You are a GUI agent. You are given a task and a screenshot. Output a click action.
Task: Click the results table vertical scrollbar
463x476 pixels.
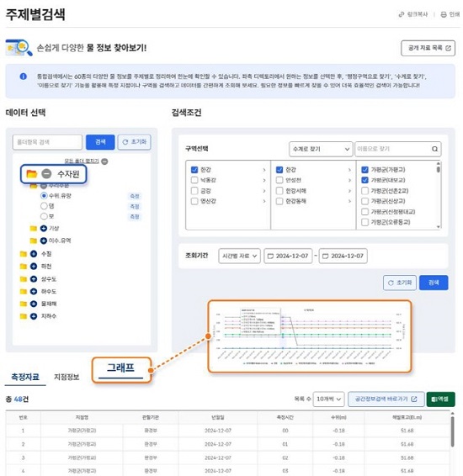click(452, 431)
